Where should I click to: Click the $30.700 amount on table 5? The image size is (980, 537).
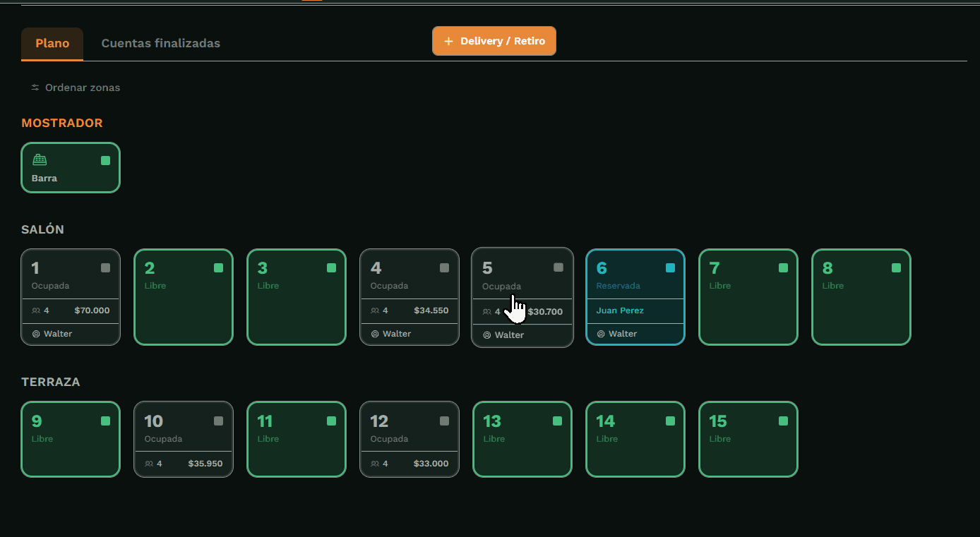[545, 312]
